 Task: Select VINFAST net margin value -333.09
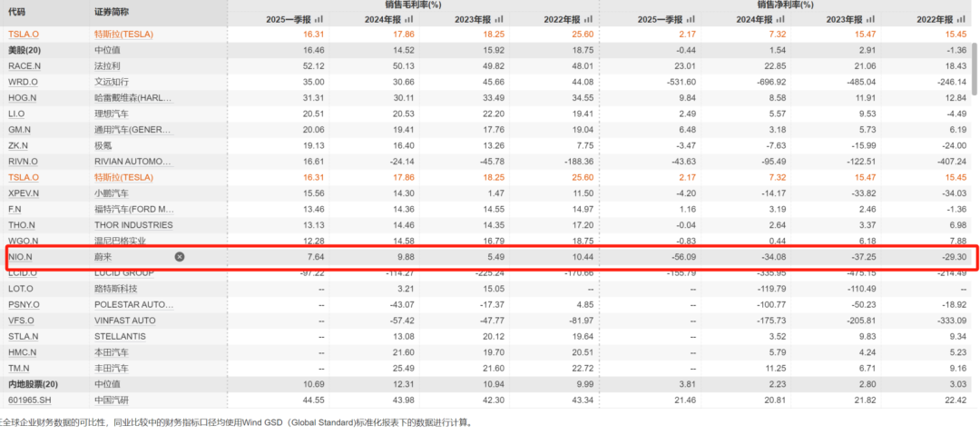[x=952, y=321]
